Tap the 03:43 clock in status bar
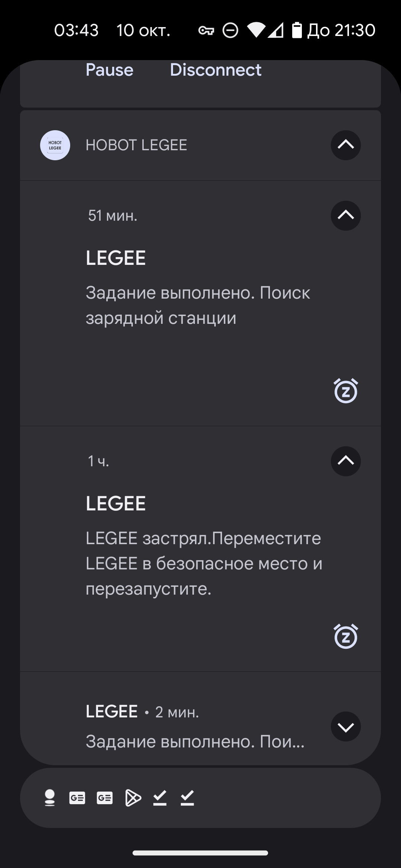 click(76, 30)
